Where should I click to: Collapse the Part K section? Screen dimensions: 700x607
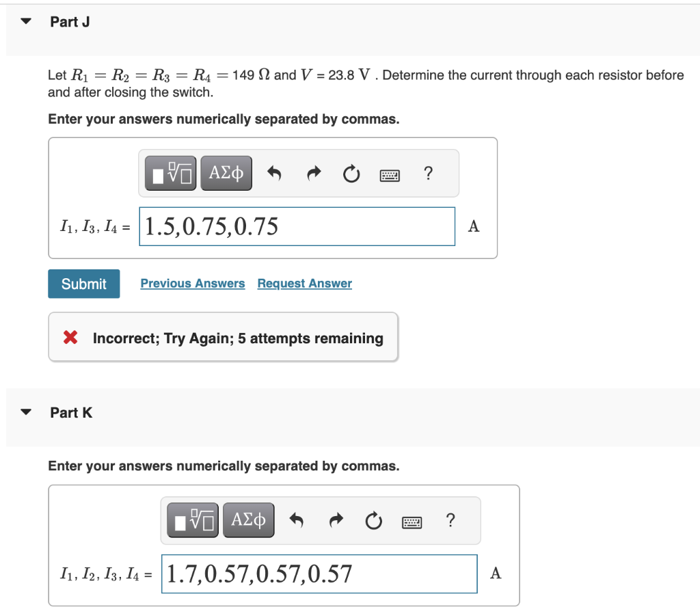(25, 411)
